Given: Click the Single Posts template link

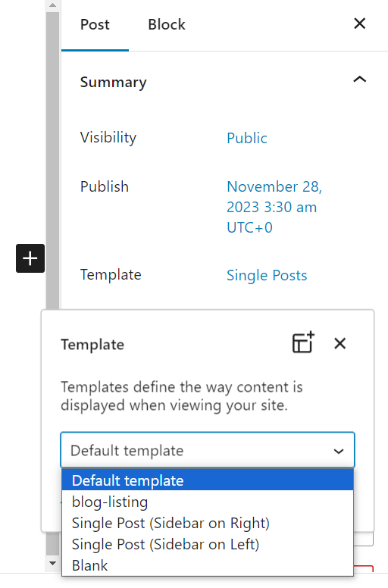Looking at the screenshot, I should pos(267,275).
